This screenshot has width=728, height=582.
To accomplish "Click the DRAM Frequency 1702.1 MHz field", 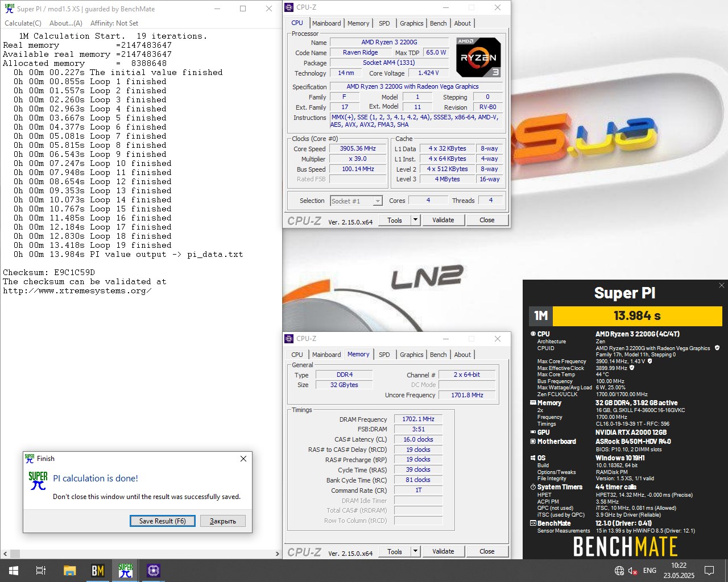I will click(418, 419).
